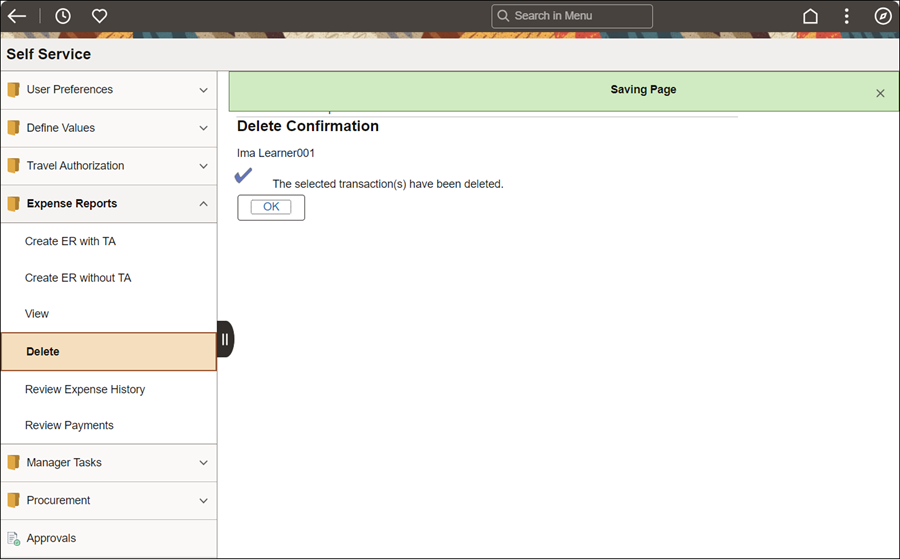Image resolution: width=900 pixels, height=559 pixels.
Task: Select Expense Reports menu section
Action: pos(108,203)
